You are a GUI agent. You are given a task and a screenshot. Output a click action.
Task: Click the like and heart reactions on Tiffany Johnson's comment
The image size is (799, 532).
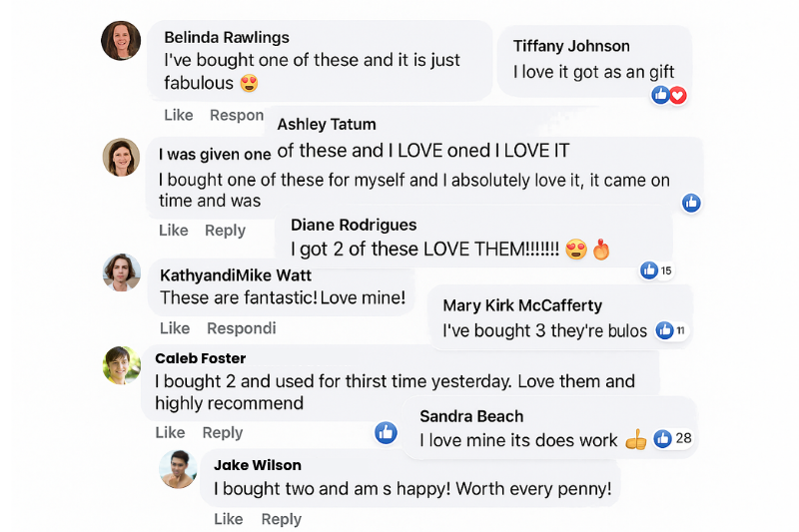[x=669, y=95]
